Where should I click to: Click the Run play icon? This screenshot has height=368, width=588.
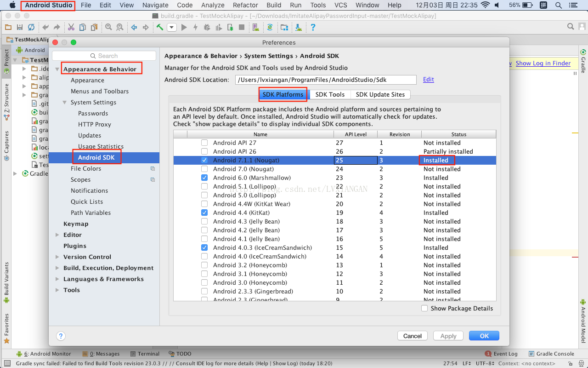click(184, 28)
